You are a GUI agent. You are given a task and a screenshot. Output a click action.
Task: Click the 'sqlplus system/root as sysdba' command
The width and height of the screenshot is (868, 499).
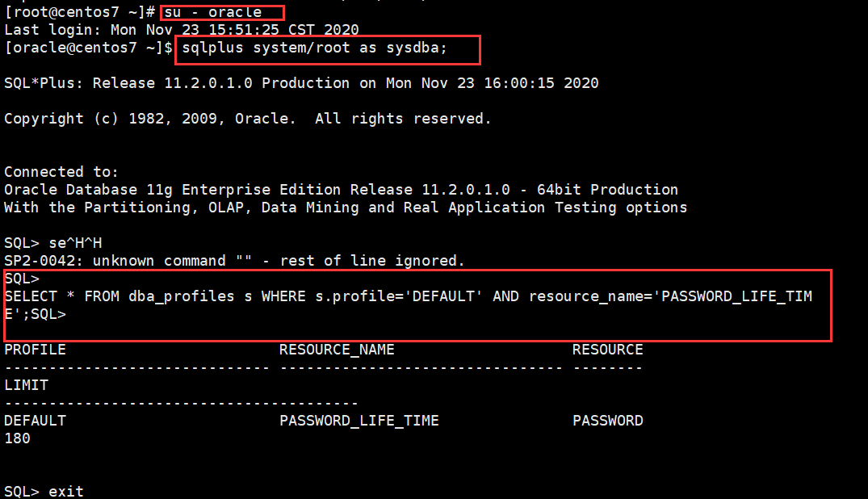pos(314,48)
